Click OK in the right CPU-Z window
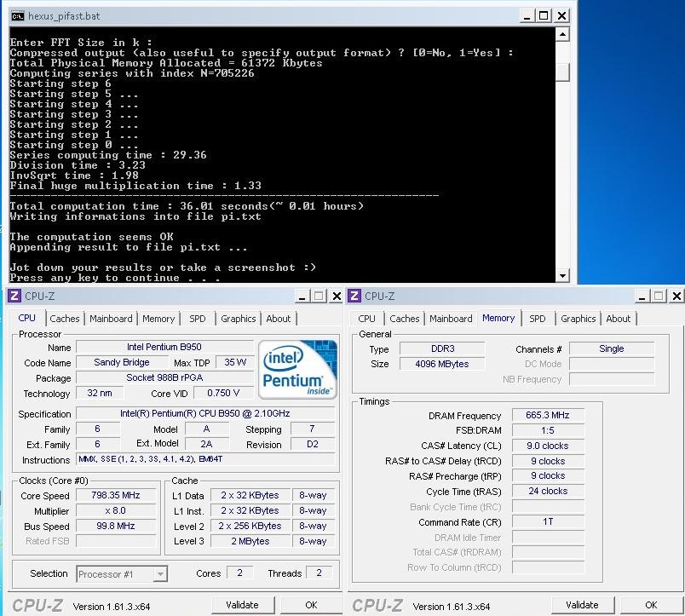Screen dimensions: 685x616 click(x=651, y=605)
